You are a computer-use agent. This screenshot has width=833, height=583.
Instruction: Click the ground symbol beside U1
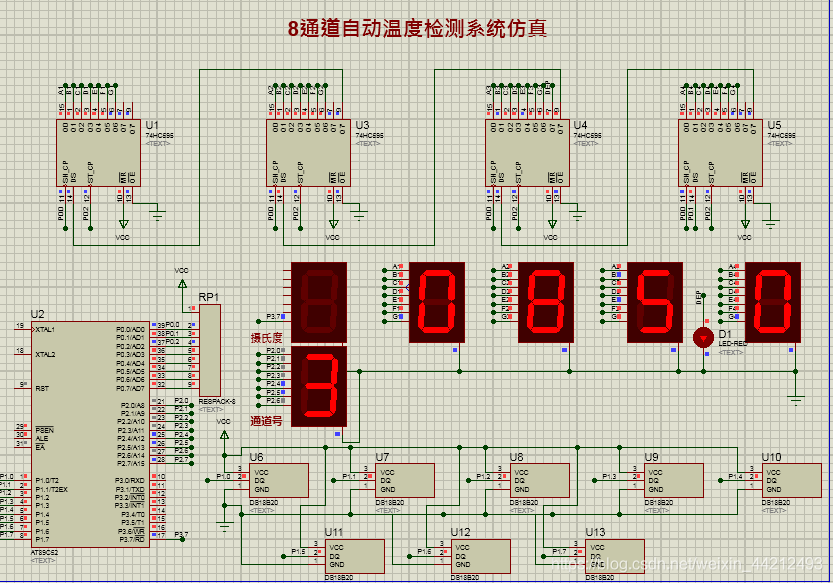157,215
